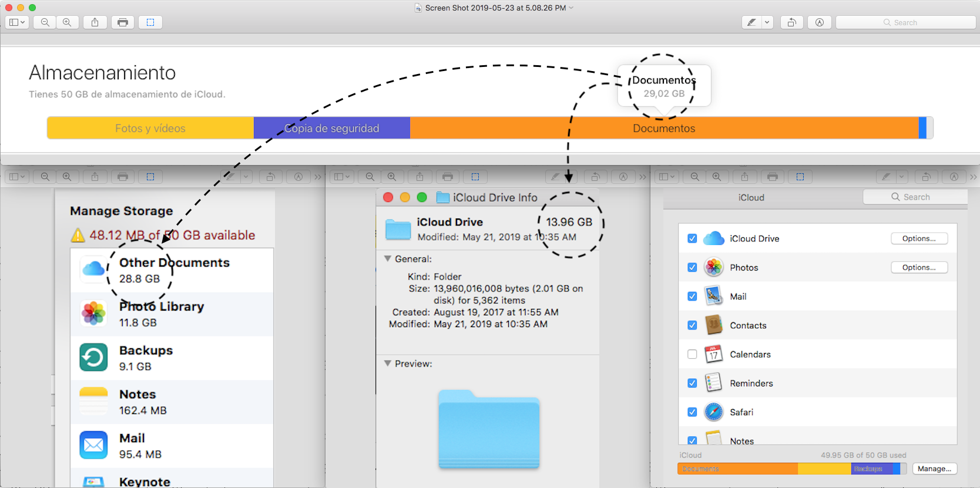Uncheck the iCloud Drive checkbox
Image resolution: width=980 pixels, height=488 pixels.
[692, 238]
